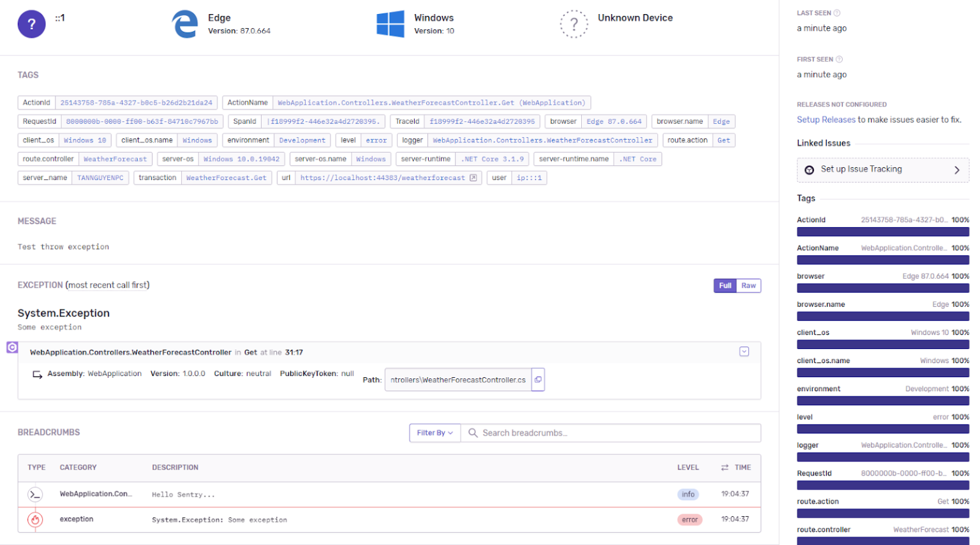Screen dimensions: 980x545
Task: Click the Sentry logo beside the stack frame
Action: pyautogui.click(x=12, y=347)
